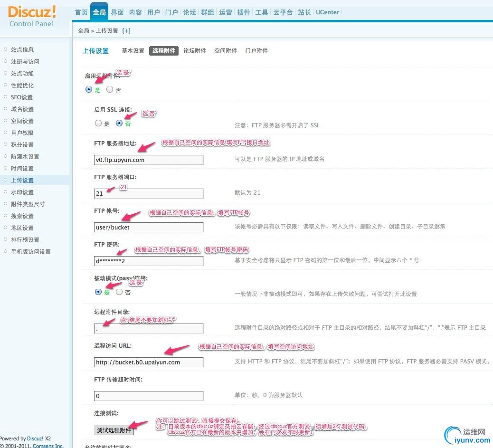Open the 首页 top menu
The width and height of the screenshot is (493, 448).
click(81, 12)
